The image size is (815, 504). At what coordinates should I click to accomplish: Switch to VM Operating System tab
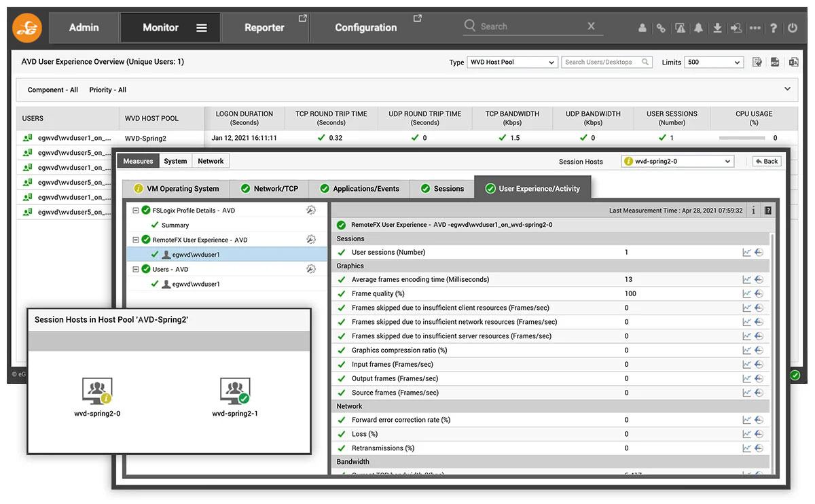tap(176, 188)
